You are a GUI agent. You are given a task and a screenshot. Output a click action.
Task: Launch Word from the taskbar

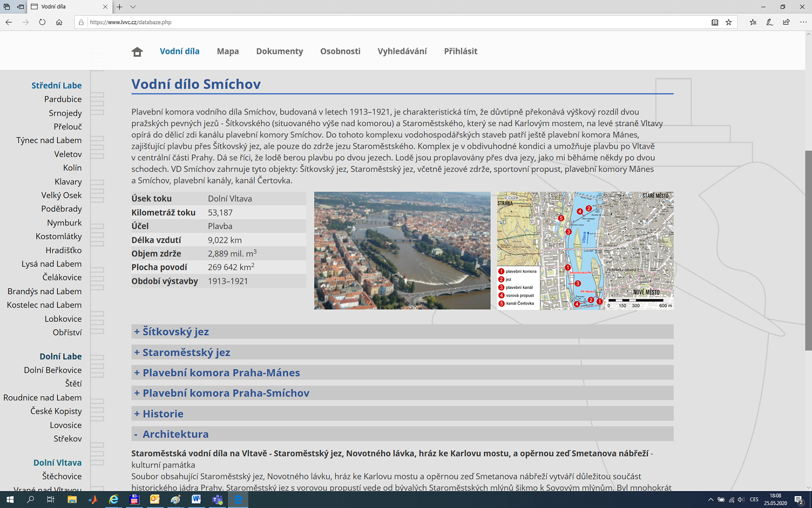(196, 499)
